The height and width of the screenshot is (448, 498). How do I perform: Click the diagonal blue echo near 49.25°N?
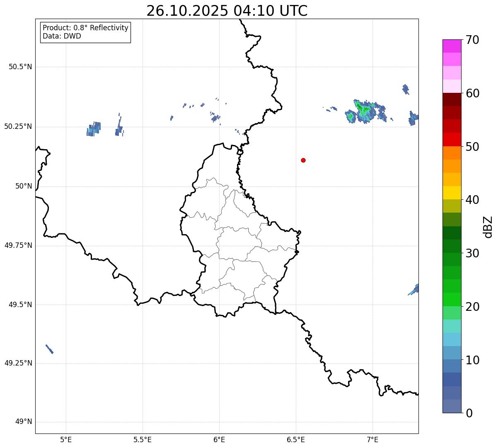(x=49, y=349)
